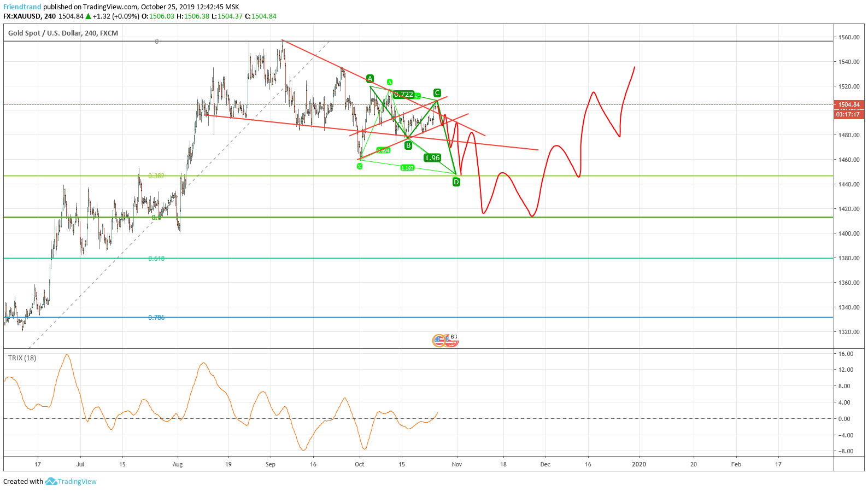
Task: Click the countdown timer 03:17:17
Action: (x=849, y=114)
